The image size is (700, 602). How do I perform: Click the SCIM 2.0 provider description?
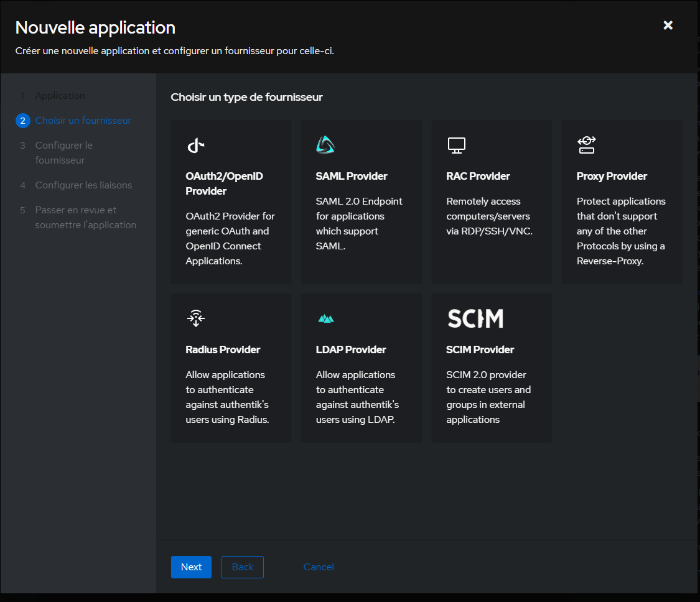point(488,397)
